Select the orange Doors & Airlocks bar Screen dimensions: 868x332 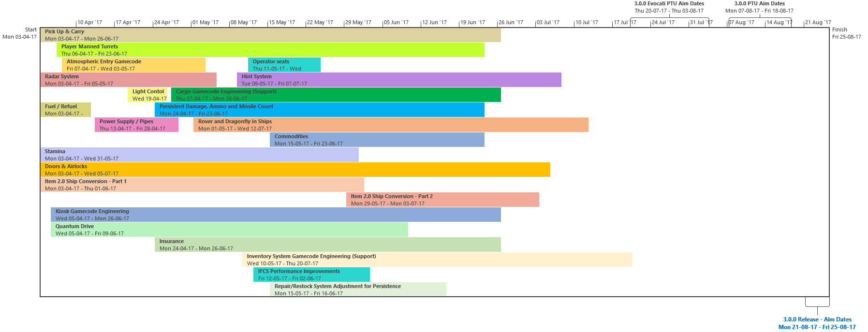click(295, 170)
